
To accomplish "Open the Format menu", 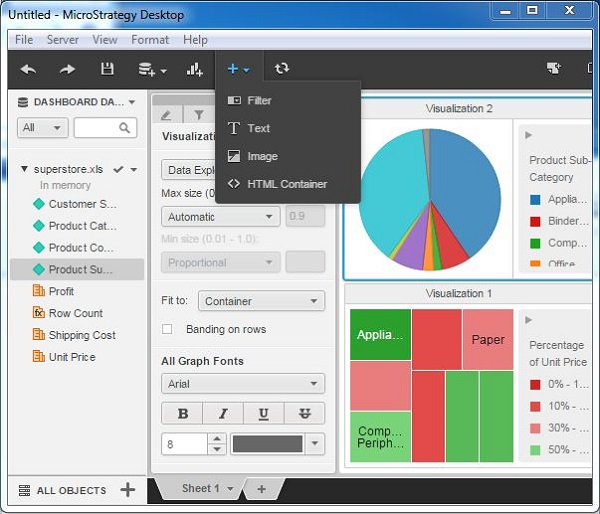I will (x=150, y=40).
